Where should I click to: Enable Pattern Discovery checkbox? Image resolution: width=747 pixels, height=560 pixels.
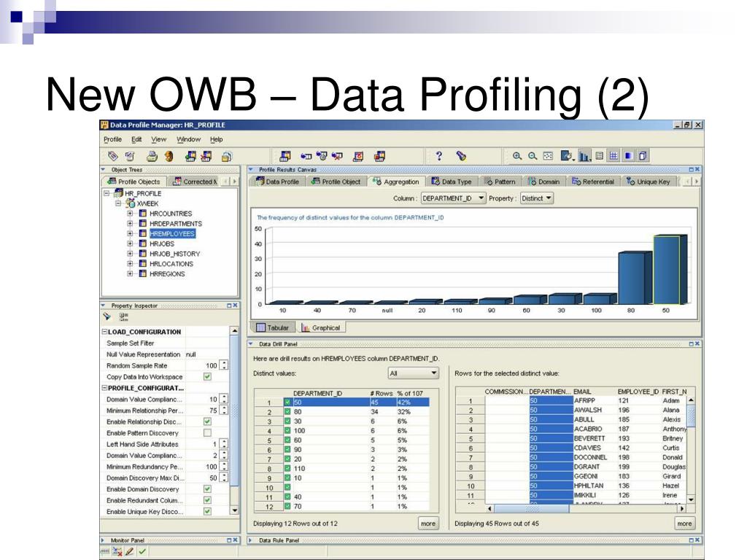coord(207,433)
